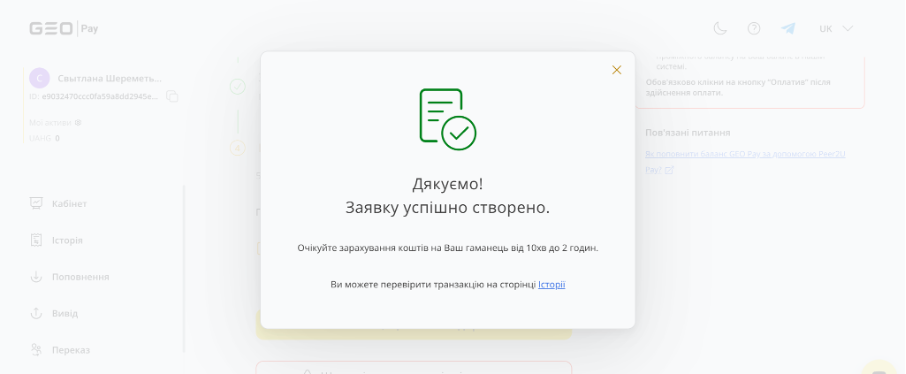
Task: Click the step 4 circle indicator
Action: [237, 148]
